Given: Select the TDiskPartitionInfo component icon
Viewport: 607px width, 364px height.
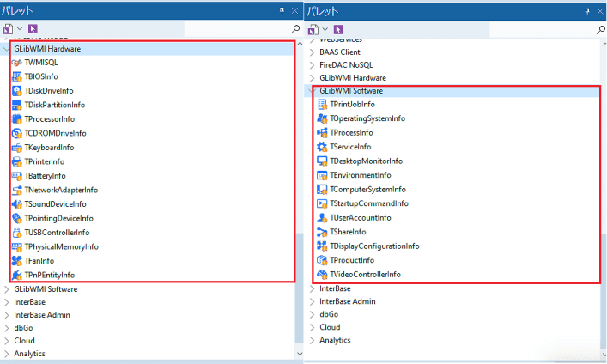Looking at the screenshot, I should (x=16, y=105).
